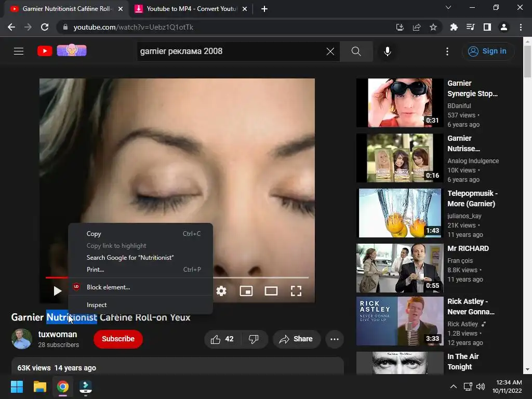Close the Garnier Nutritionist tab
The width and height of the screenshot is (532, 399).
click(x=121, y=9)
